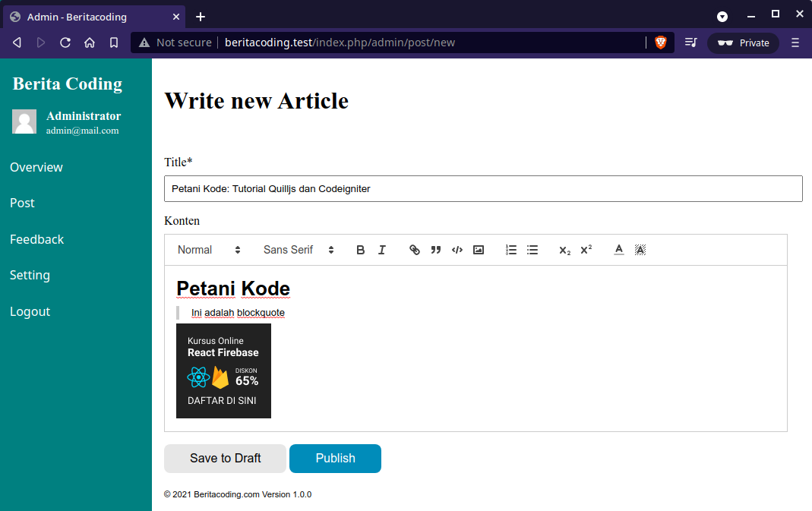The image size is (812, 511).
Task: Click the blockquote formatting icon
Action: point(435,249)
